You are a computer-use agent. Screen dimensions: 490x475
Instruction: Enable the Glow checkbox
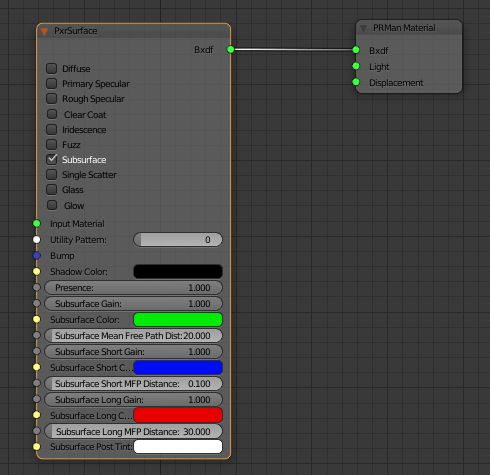point(52,205)
